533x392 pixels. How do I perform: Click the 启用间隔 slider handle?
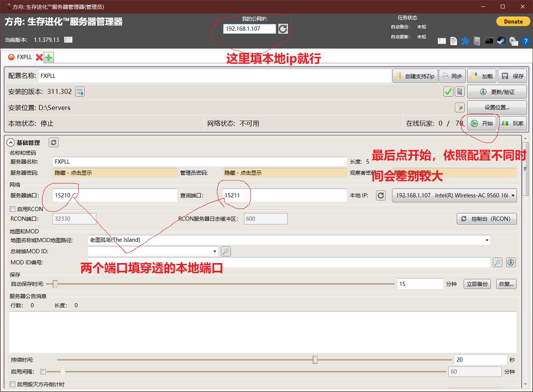[63, 372]
